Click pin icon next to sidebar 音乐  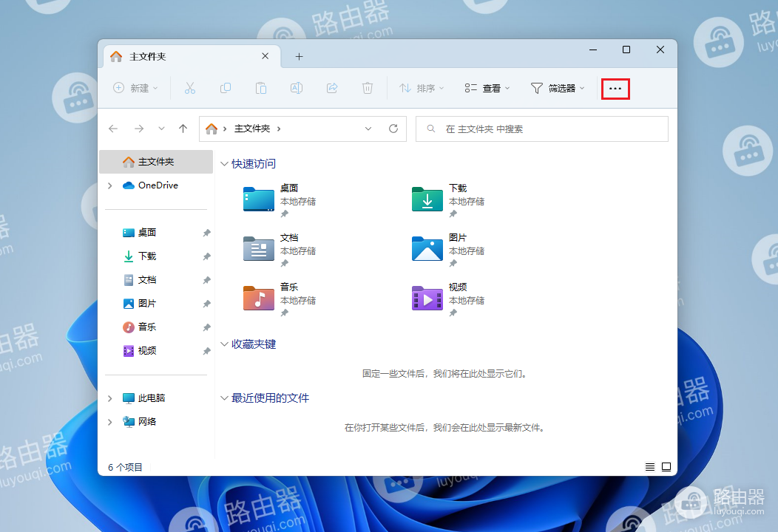click(206, 328)
